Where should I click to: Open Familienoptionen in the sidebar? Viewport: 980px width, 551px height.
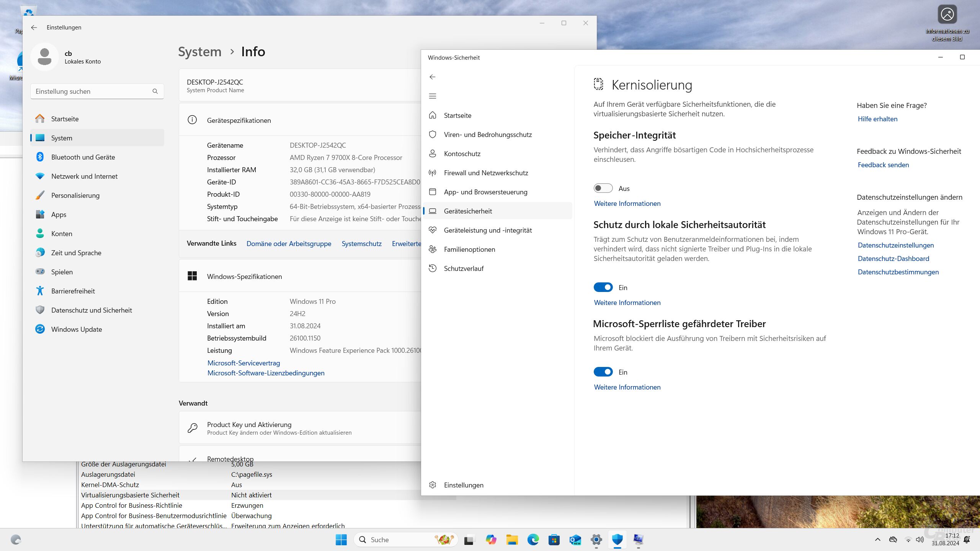point(469,249)
